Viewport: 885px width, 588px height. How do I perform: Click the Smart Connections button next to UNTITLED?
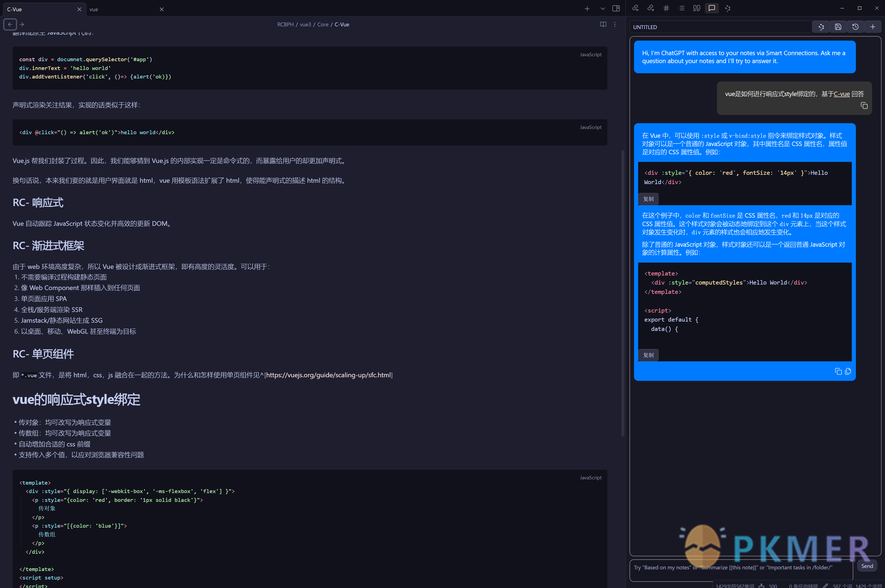821,27
